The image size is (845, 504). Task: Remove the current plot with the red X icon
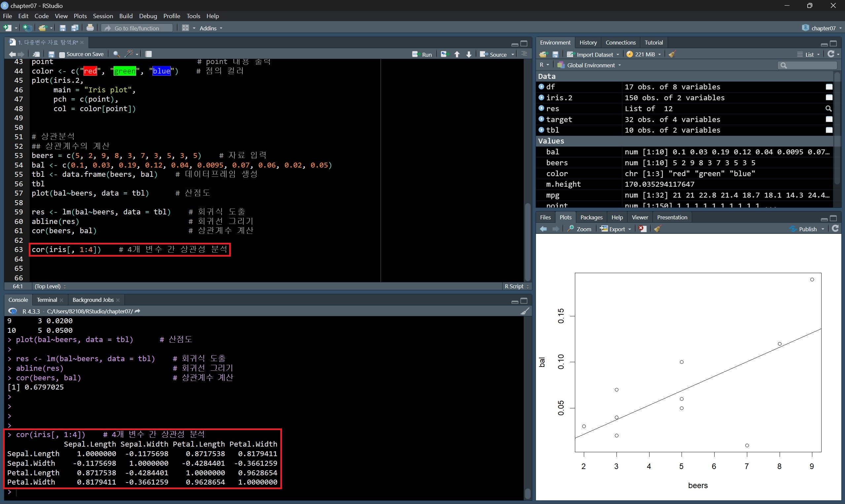coord(642,229)
